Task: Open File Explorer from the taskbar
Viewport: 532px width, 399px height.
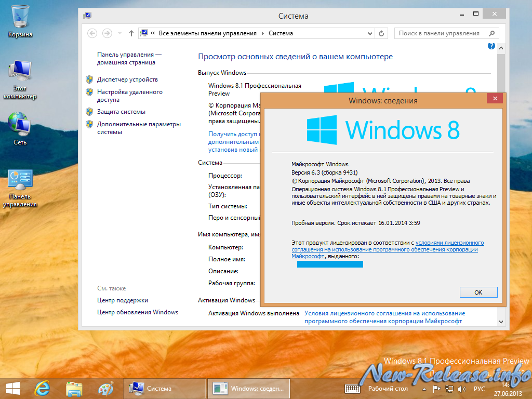Action: pyautogui.click(x=74, y=389)
